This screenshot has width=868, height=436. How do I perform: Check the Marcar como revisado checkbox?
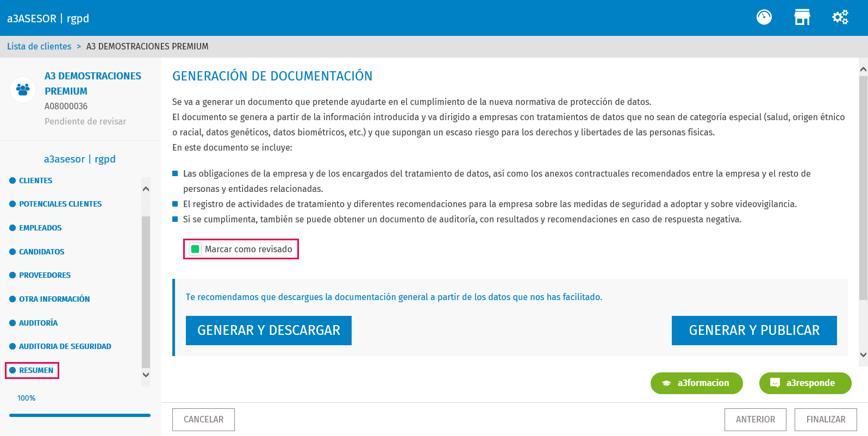[195, 249]
